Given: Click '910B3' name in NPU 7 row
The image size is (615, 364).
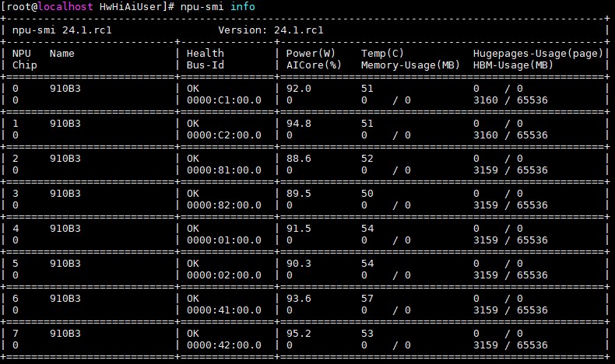Looking at the screenshot, I should coord(65,334).
